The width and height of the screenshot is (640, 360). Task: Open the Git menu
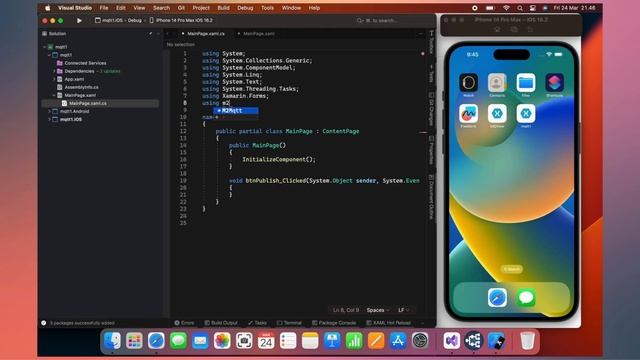point(181,8)
